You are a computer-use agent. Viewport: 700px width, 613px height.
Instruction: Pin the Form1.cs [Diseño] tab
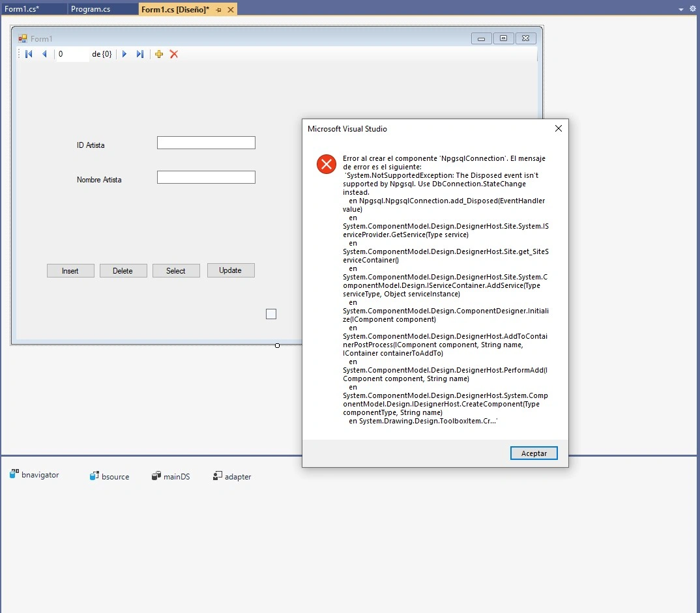219,9
